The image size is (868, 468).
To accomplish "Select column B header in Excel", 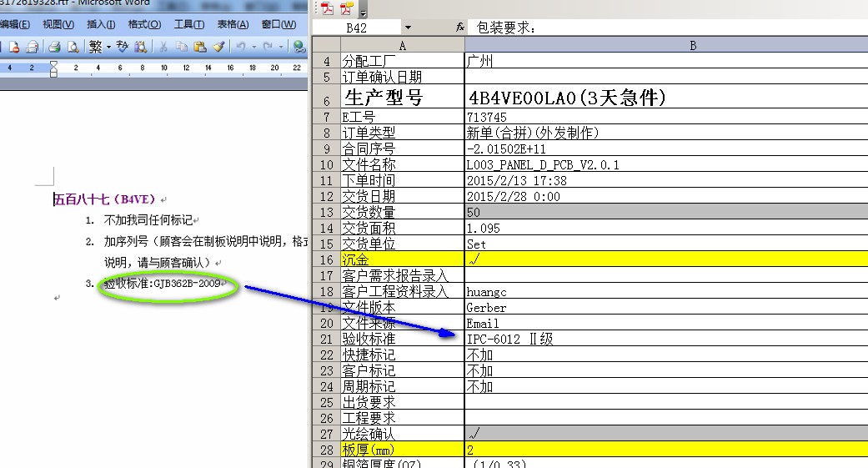I will point(666,45).
